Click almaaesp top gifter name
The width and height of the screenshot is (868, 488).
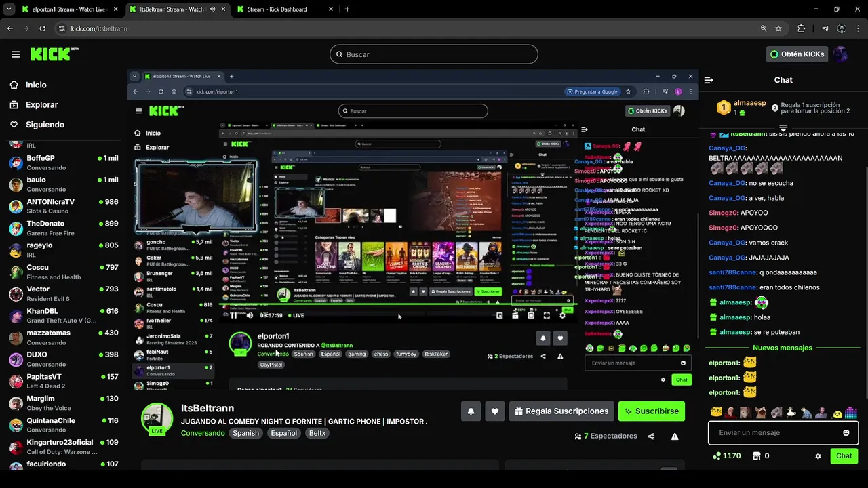[749, 103]
